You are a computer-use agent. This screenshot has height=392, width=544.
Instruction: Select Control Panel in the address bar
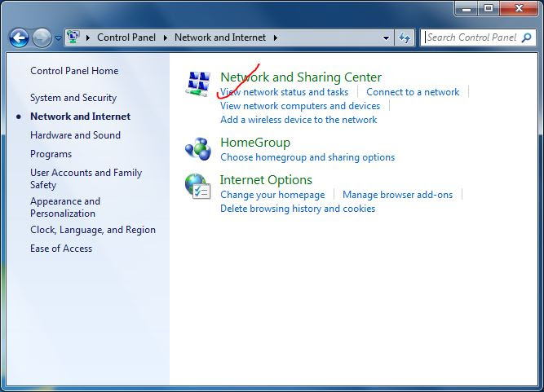tap(126, 37)
